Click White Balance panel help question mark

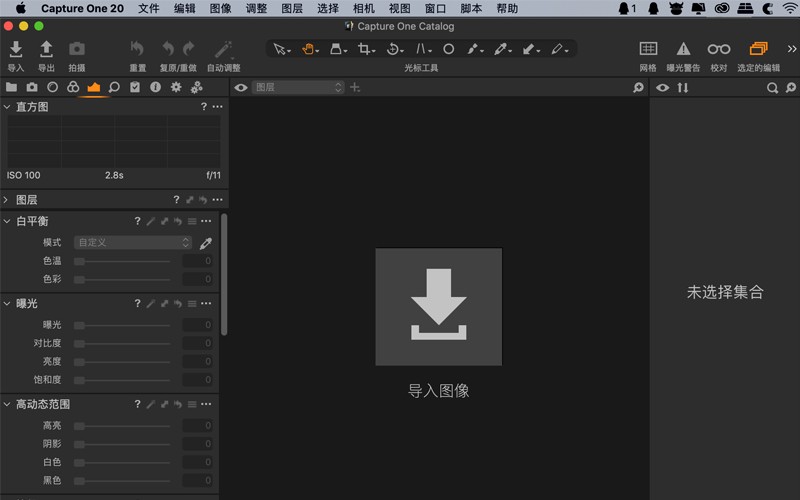click(137, 221)
